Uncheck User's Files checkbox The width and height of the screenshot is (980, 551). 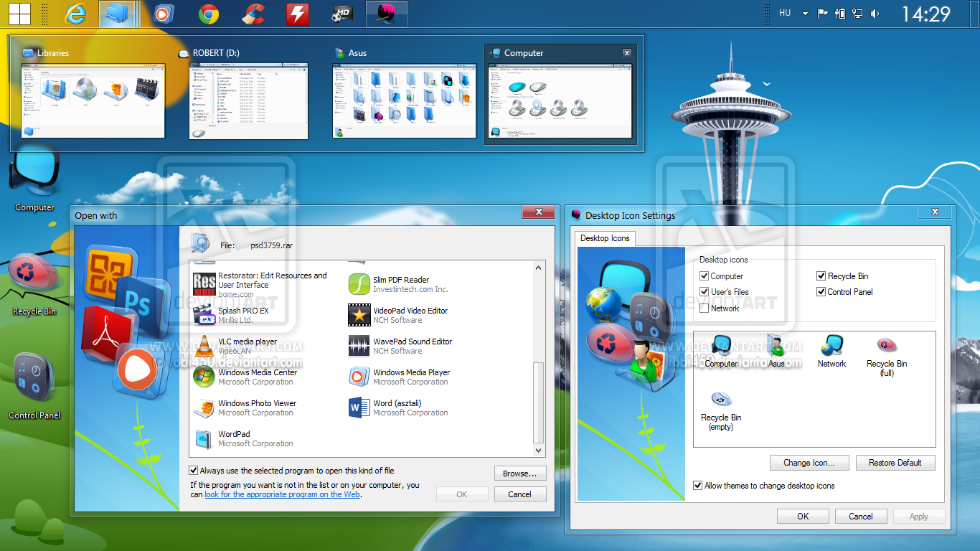704,292
